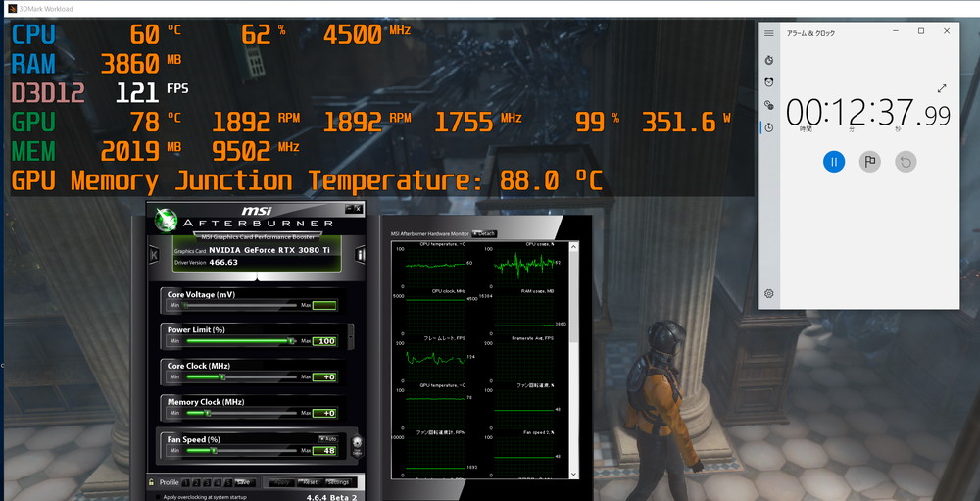Open the World Clock page in sidebar
The height and width of the screenshot is (501, 980).
(x=768, y=105)
